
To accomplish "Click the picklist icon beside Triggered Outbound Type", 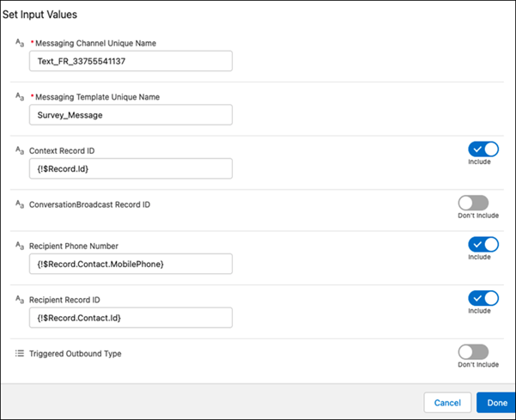I will click(20, 353).
